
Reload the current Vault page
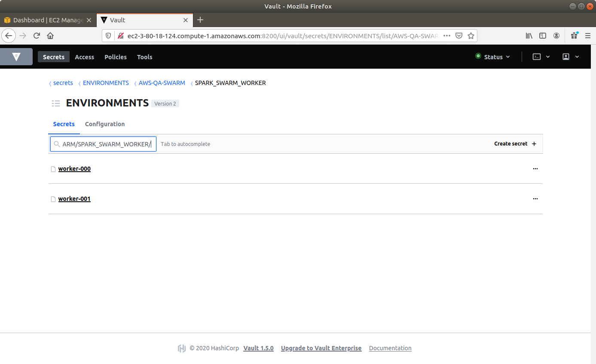37,36
